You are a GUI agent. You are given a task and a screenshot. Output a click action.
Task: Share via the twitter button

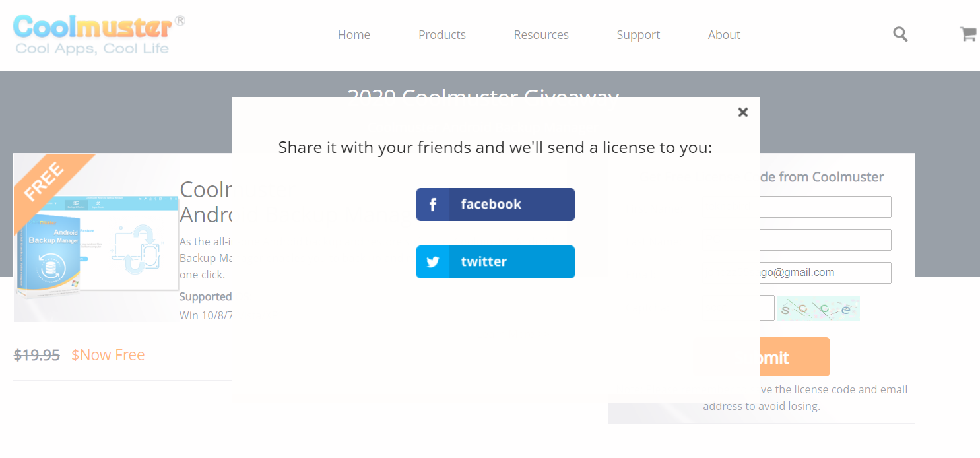(496, 262)
